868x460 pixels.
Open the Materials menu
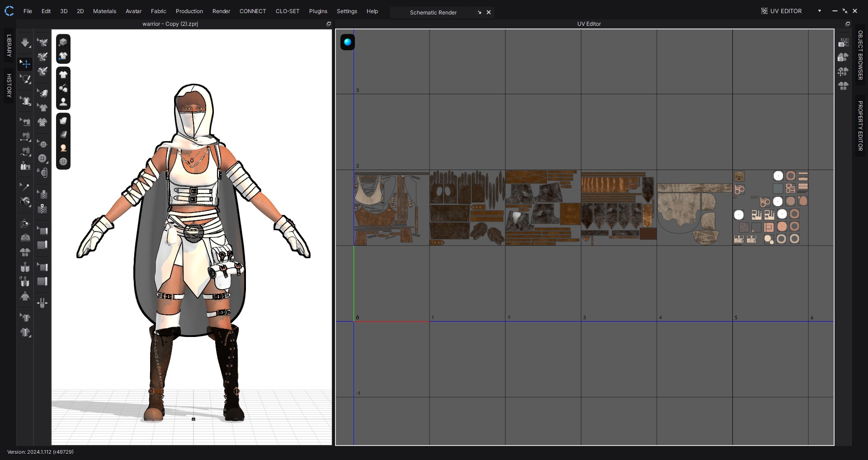tap(104, 11)
